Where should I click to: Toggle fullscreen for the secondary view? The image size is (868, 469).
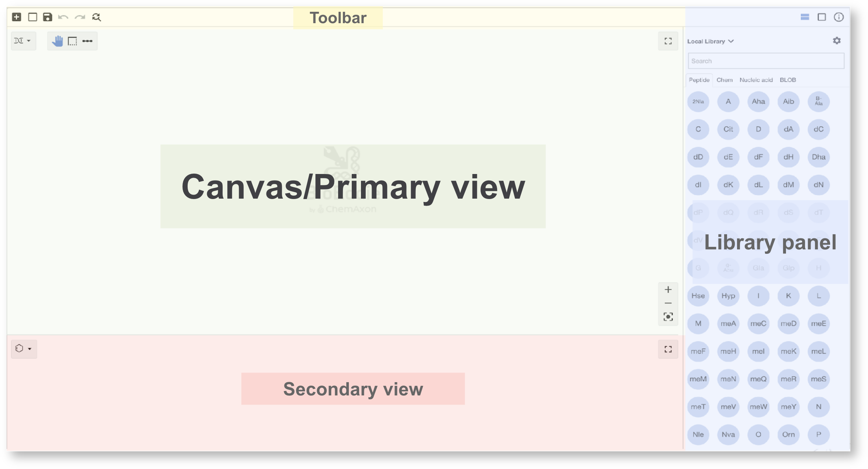pyautogui.click(x=668, y=349)
